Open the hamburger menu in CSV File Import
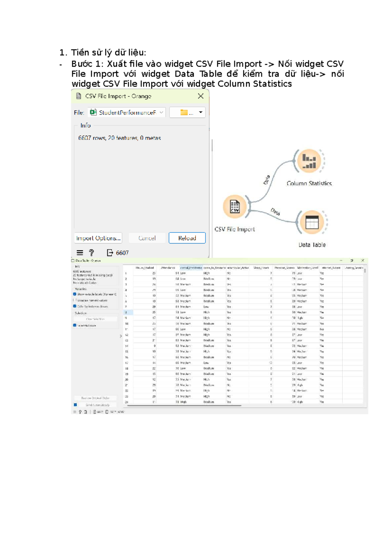The image size is (392, 554). tap(80, 253)
